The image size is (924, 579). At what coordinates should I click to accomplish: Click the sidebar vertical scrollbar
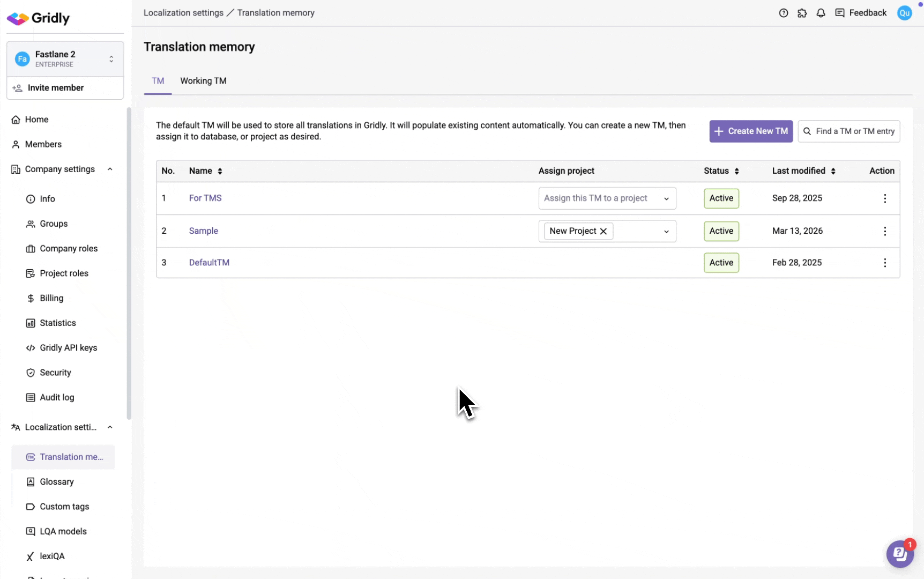coord(129,263)
